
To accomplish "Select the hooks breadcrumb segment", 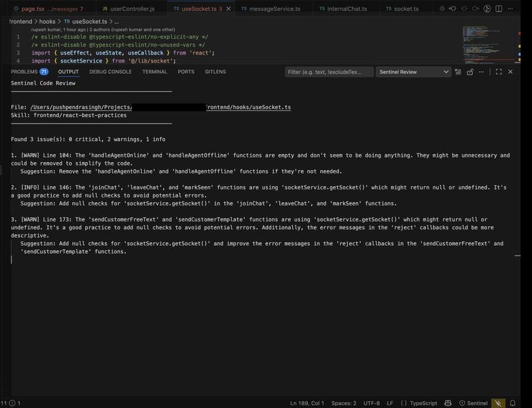I will (47, 21).
